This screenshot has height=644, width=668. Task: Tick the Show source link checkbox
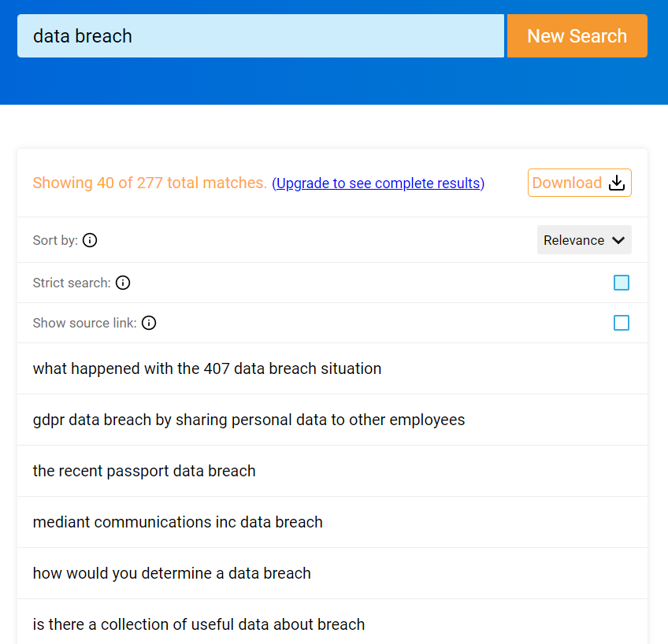click(622, 323)
